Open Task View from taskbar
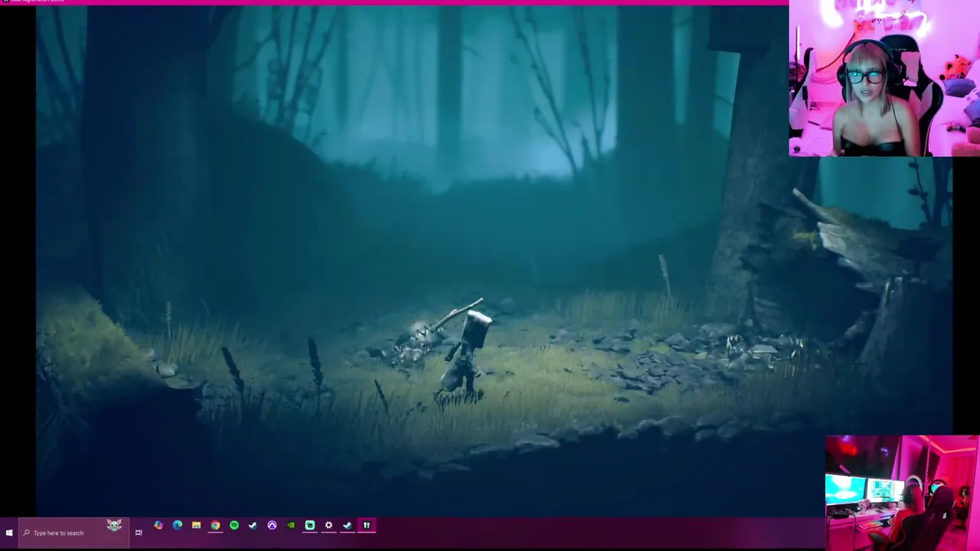The height and width of the screenshot is (551, 980). (x=139, y=533)
